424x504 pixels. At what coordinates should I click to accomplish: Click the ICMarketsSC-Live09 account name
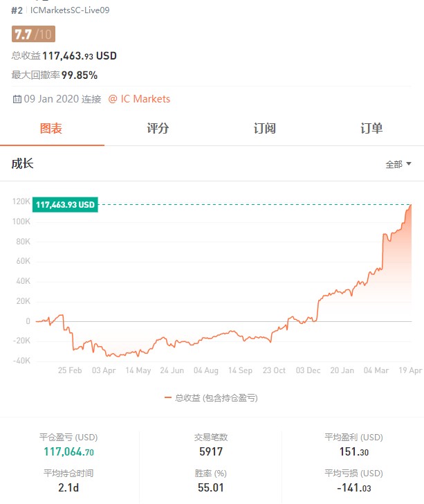(x=70, y=10)
